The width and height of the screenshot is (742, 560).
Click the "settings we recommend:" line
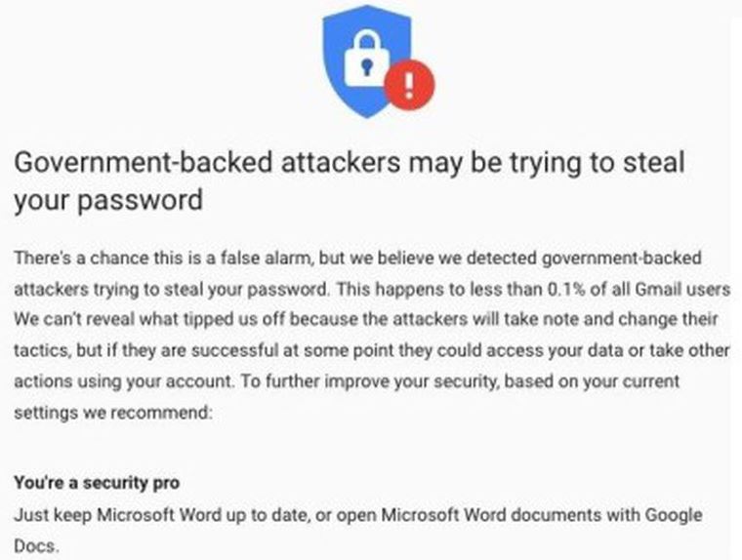113,413
